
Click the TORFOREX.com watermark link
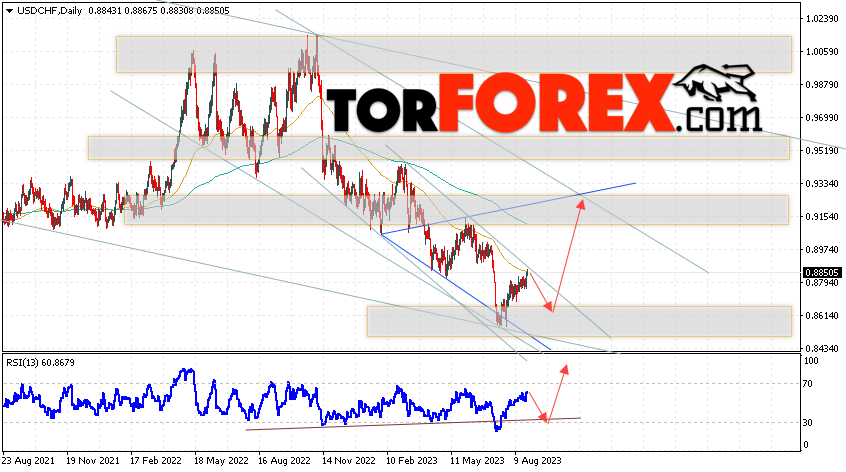pyautogui.click(x=544, y=104)
